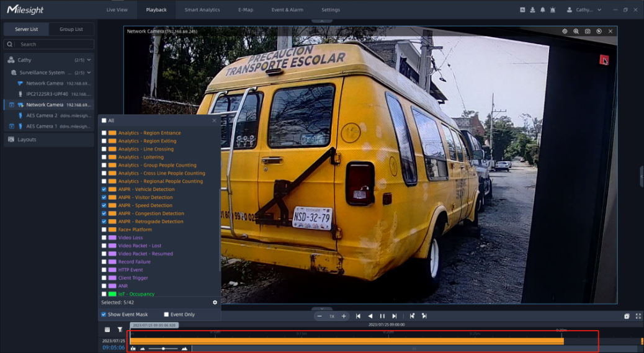This screenshot has width=644, height=353.
Task: Uncheck ANPR - Retrograde Detection
Action: [104, 221]
